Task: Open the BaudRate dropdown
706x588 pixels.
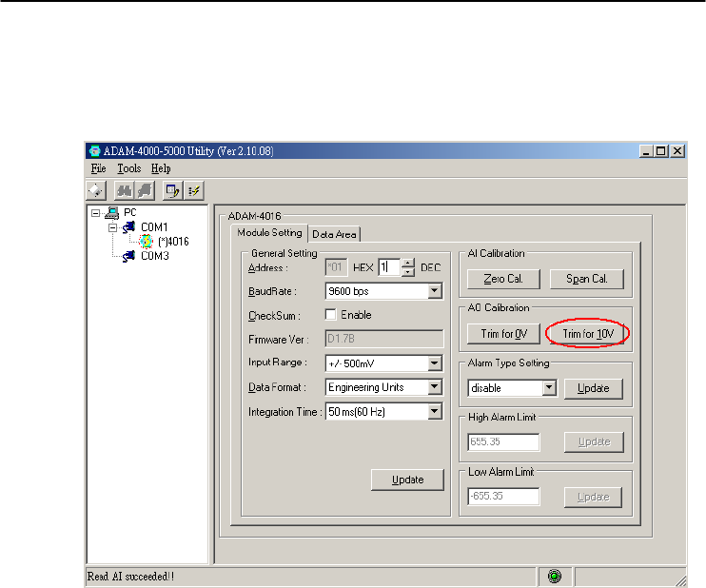Action: click(x=434, y=291)
